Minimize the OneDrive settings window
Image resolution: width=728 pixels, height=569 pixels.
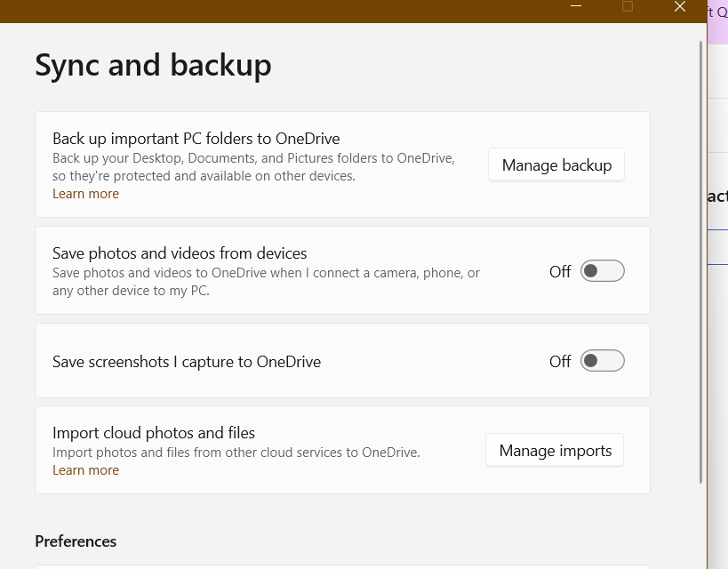click(576, 6)
